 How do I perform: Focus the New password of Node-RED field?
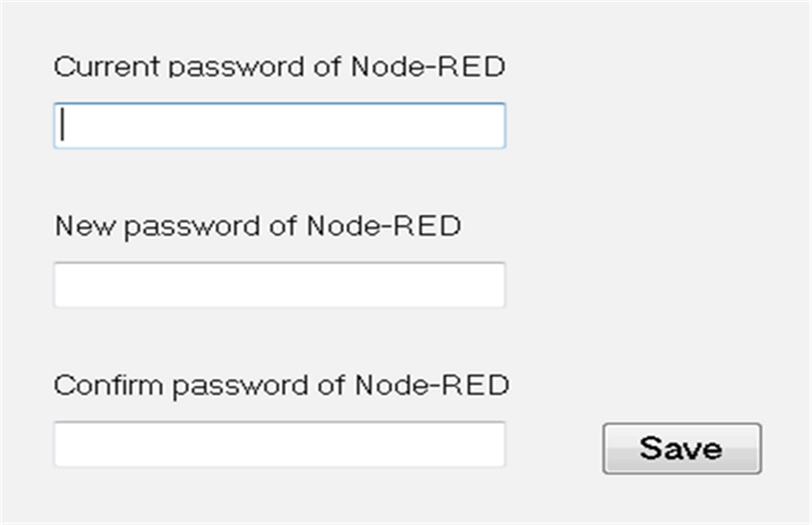pos(279,285)
